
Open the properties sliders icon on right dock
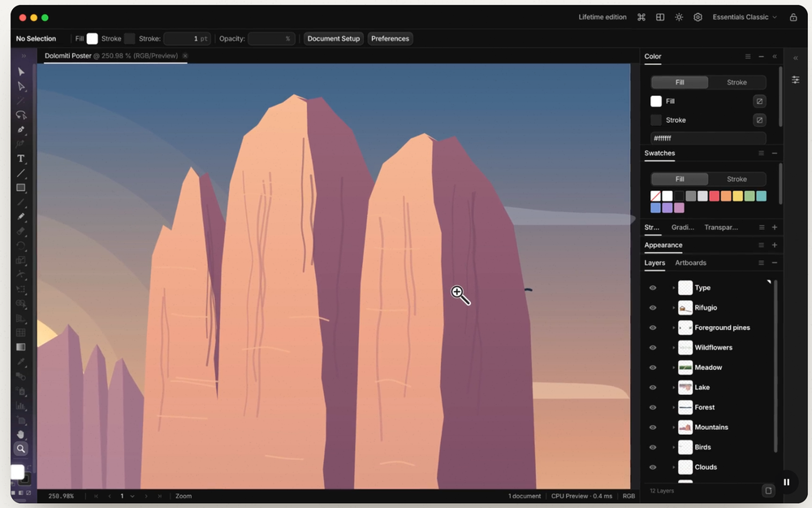(796, 80)
